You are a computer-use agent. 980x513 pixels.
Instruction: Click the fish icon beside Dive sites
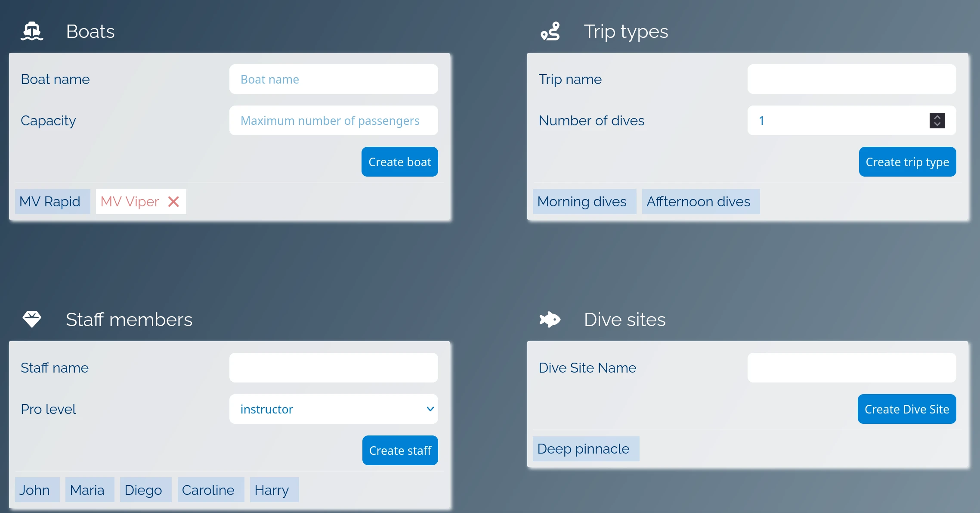coord(550,319)
